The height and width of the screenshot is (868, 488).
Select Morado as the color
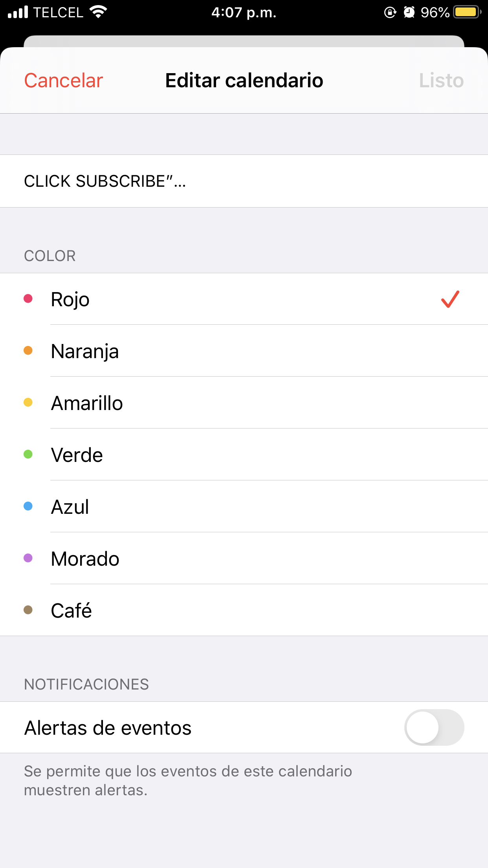click(244, 559)
